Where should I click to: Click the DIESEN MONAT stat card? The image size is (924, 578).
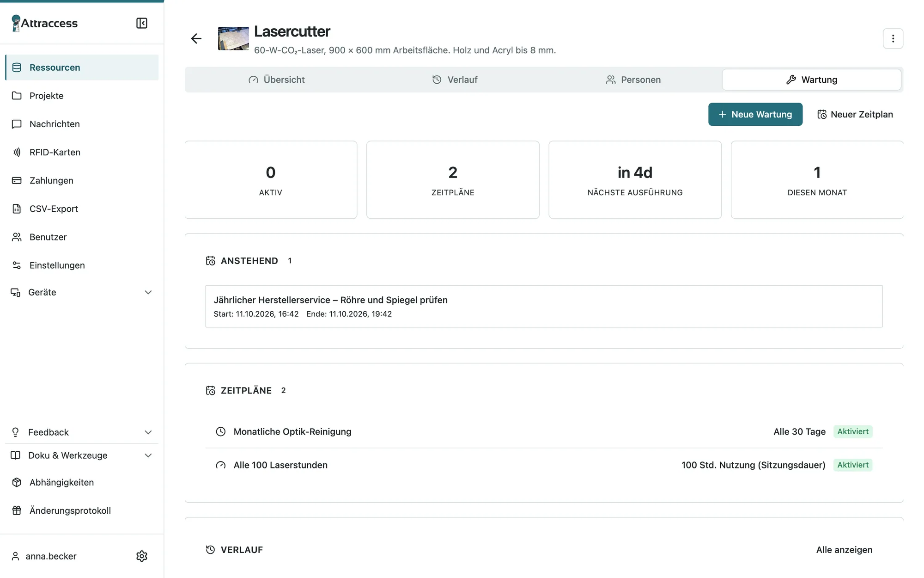click(x=817, y=180)
